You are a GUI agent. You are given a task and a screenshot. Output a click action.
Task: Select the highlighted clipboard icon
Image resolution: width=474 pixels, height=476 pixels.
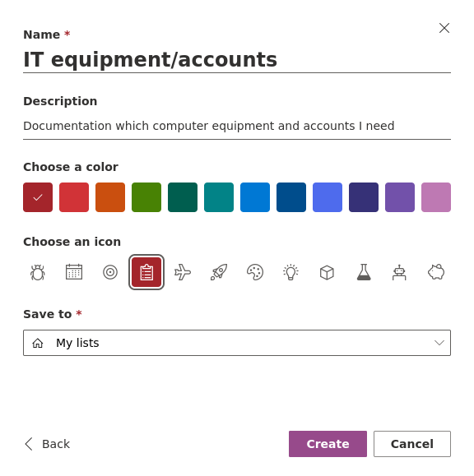point(146,272)
